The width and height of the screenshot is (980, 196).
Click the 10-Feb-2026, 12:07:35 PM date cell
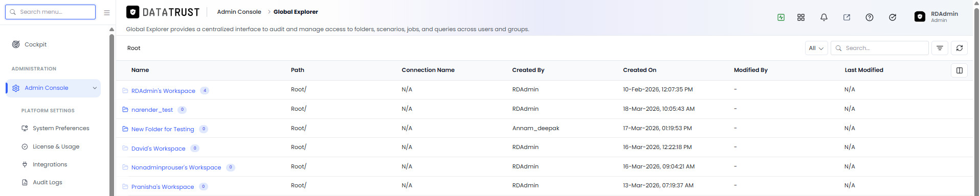click(658, 89)
